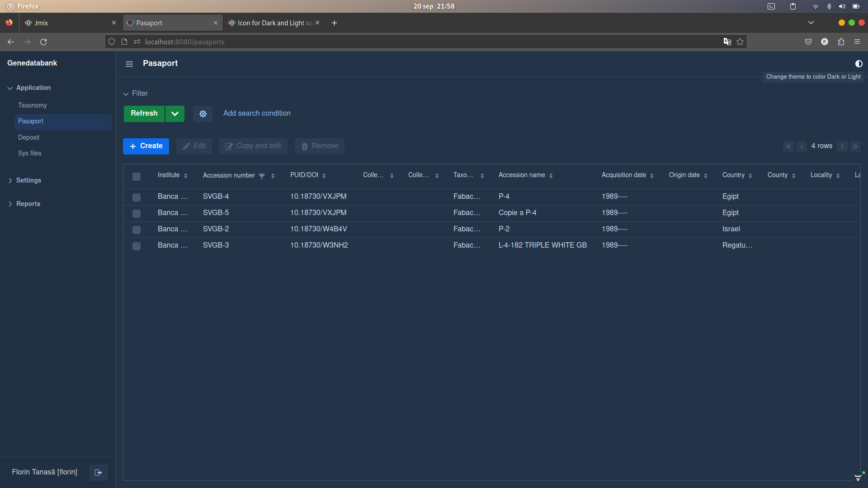868x488 pixels.
Task: Open the filter settings gear icon
Action: coord(203,114)
